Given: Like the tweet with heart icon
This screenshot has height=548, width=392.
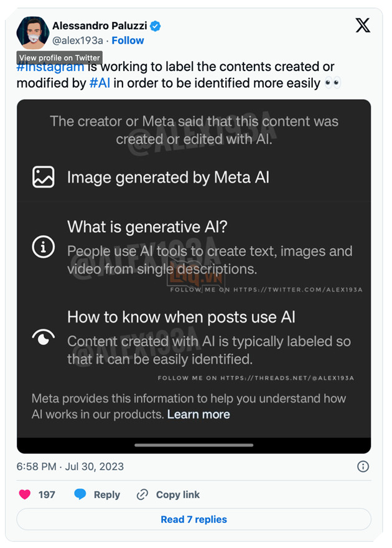Looking at the screenshot, I should [x=25, y=494].
